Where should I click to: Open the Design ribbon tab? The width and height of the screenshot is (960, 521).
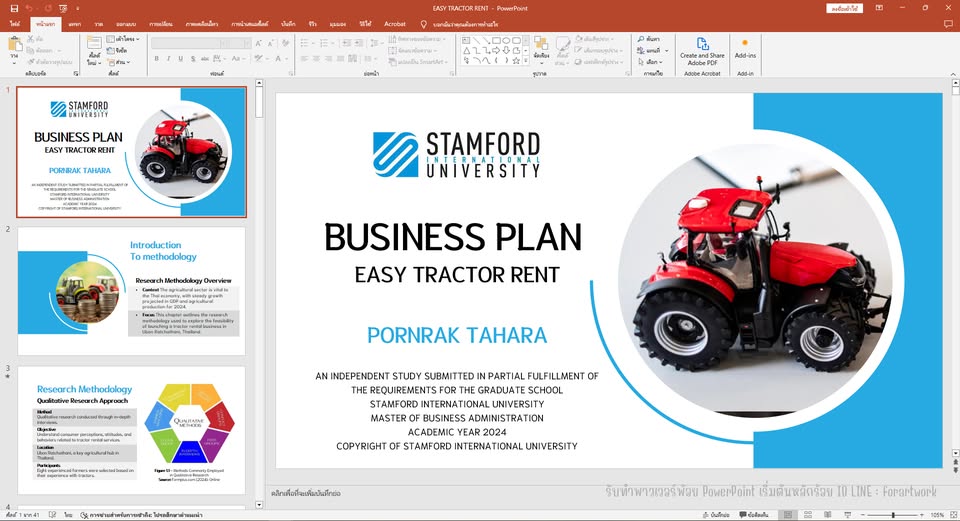coord(126,24)
